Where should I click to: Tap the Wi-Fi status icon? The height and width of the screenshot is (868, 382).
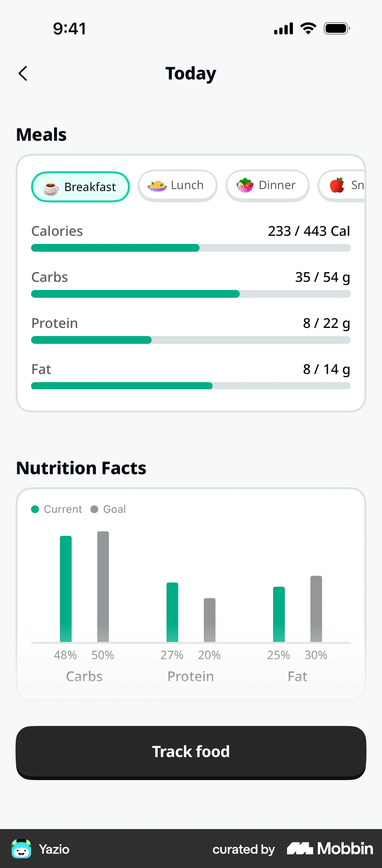(308, 29)
